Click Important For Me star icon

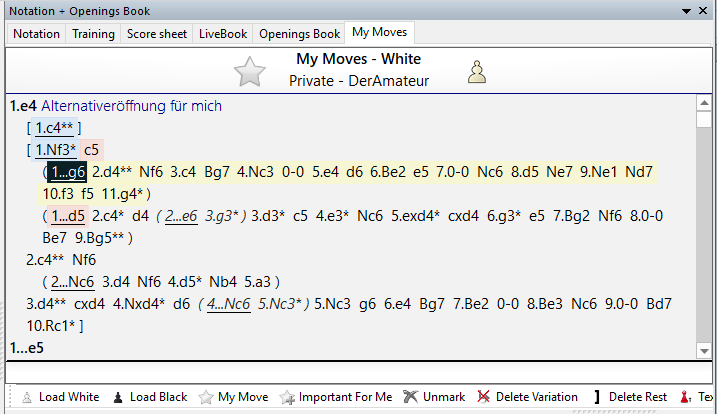coord(288,397)
